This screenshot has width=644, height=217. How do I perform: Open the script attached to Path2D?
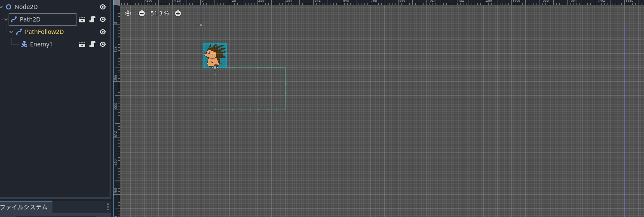click(x=92, y=19)
